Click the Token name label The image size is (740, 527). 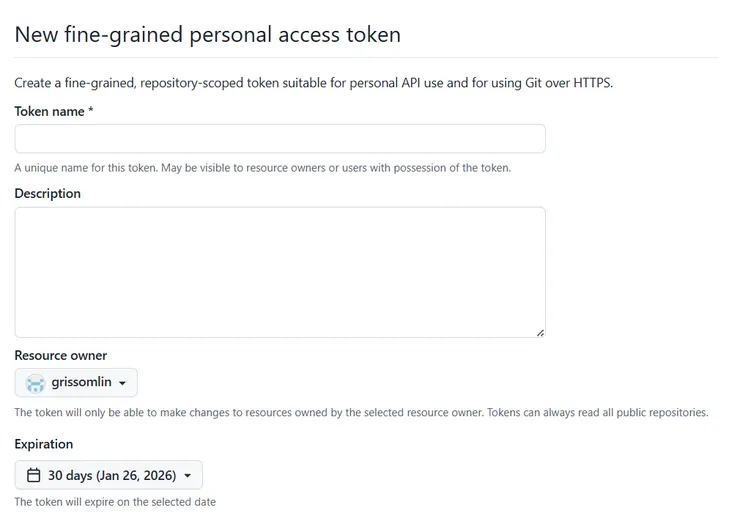point(49,111)
